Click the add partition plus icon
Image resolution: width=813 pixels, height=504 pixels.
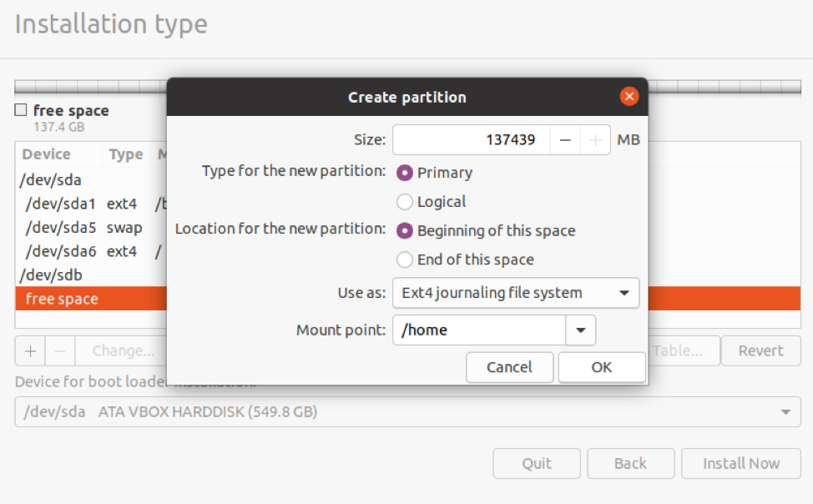pos(30,351)
